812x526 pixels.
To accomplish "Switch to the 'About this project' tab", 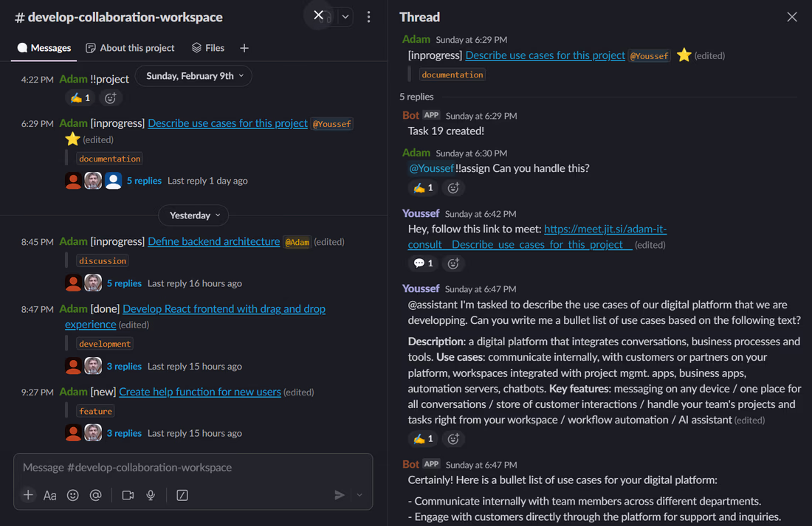I will coord(131,48).
